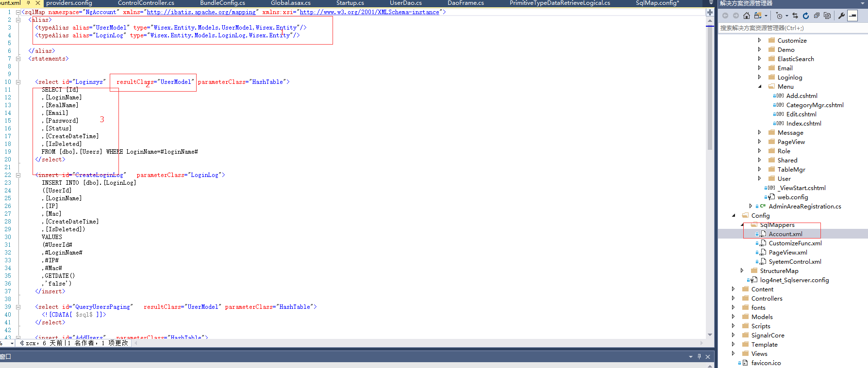Switch to the ControlController.cs tab

click(x=146, y=3)
